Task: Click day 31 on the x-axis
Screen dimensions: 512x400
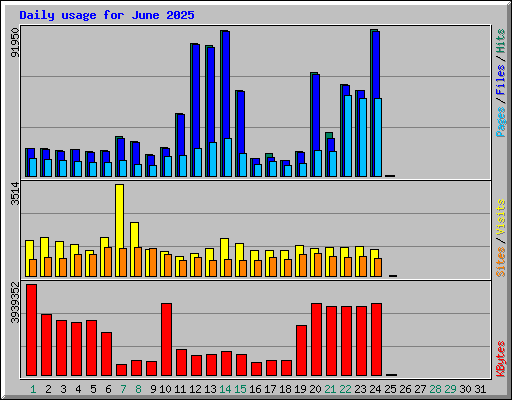Action: point(480,389)
